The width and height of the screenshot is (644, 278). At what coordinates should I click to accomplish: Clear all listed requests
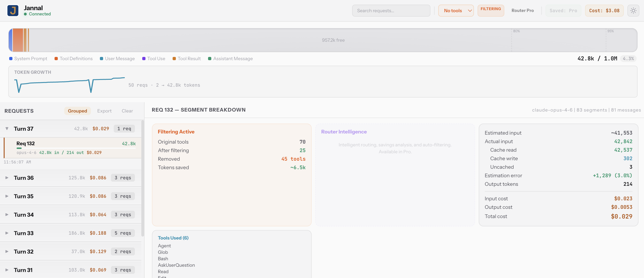click(x=127, y=111)
